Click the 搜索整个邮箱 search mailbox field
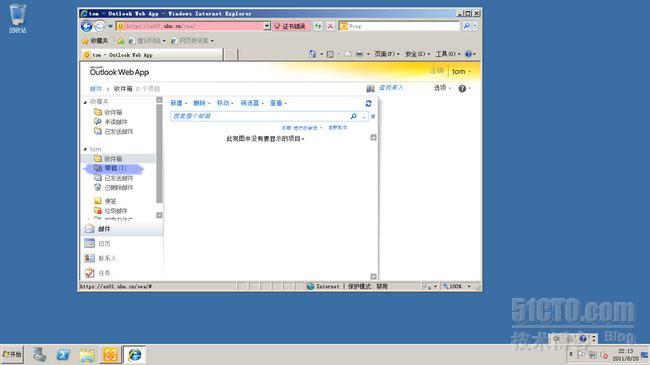This screenshot has width=650, height=365. pos(260,116)
